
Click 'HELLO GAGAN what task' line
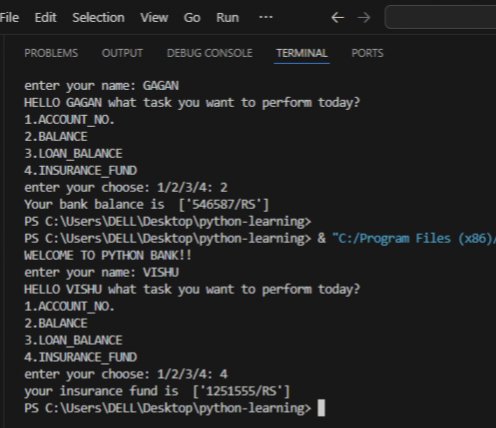click(x=192, y=103)
